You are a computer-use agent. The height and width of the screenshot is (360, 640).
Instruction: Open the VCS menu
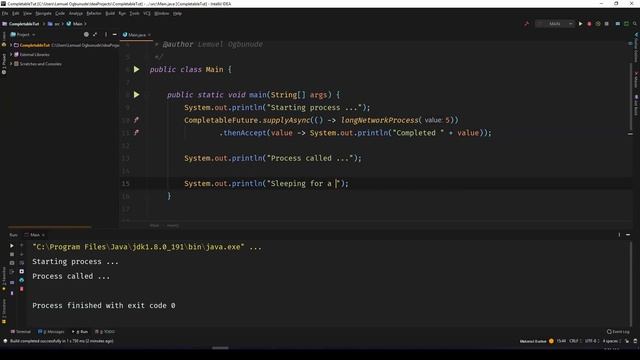click(147, 13)
